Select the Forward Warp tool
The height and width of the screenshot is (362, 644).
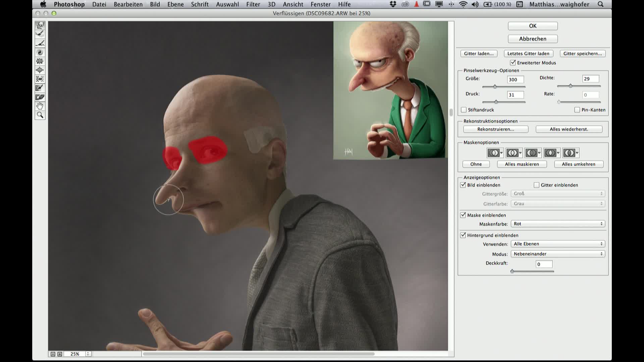coord(40,25)
